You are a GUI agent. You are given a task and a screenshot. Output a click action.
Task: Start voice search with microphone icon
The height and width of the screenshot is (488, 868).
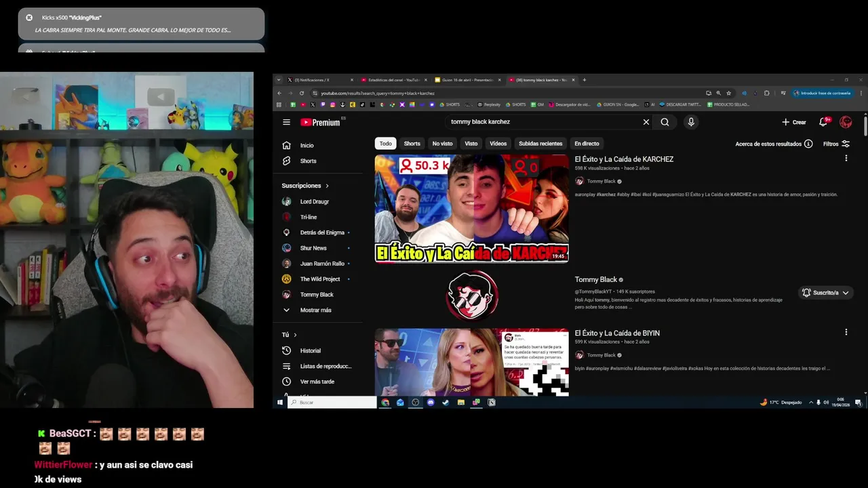pos(691,122)
